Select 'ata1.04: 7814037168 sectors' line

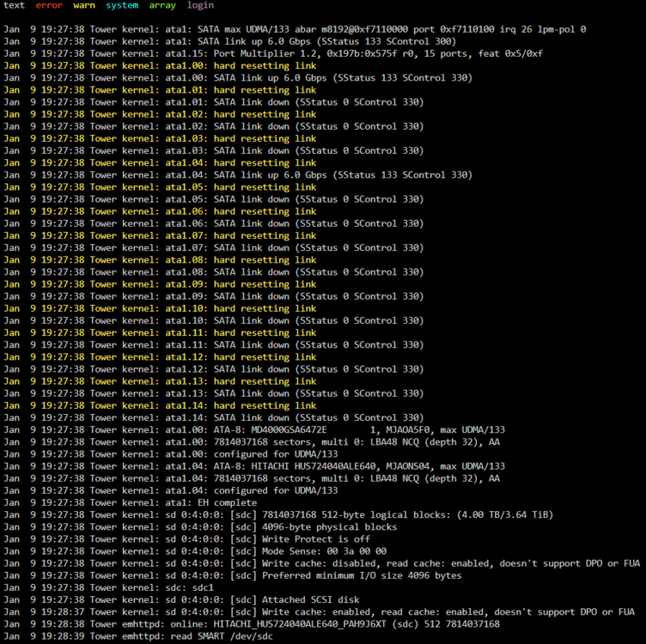click(x=252, y=478)
